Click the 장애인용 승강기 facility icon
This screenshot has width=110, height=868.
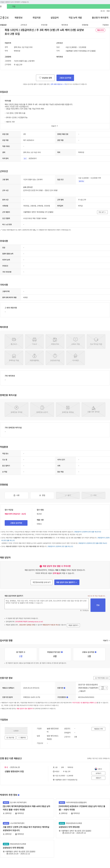42,409
